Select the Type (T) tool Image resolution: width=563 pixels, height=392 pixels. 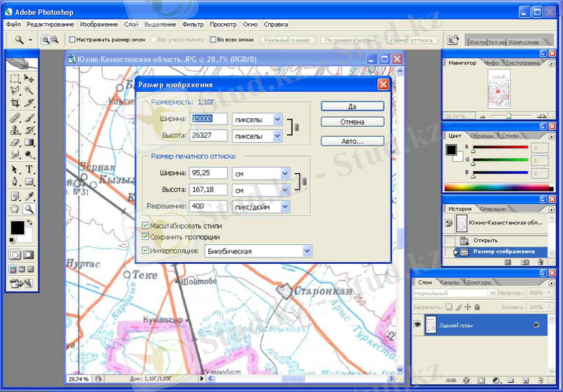(x=30, y=170)
